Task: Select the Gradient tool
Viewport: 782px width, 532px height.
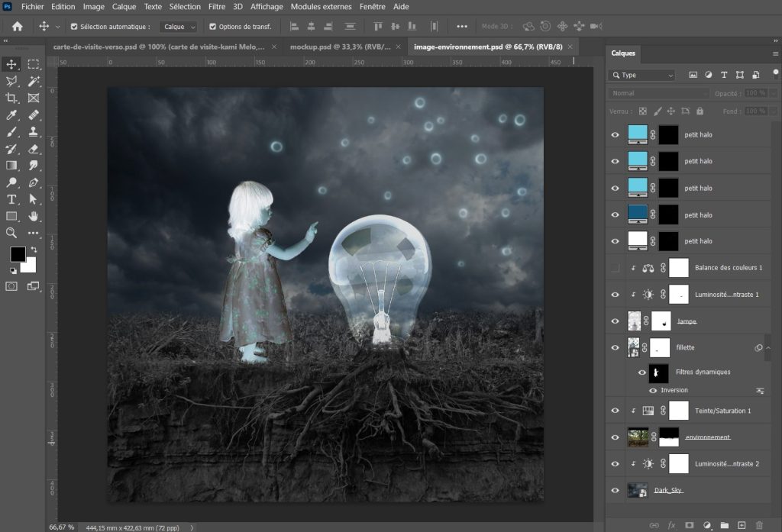Action: point(11,165)
